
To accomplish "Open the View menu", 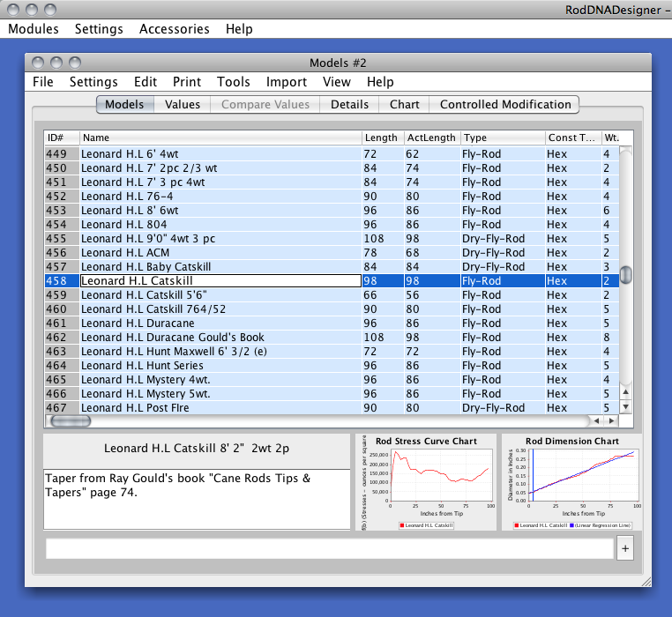I will pyautogui.click(x=336, y=81).
